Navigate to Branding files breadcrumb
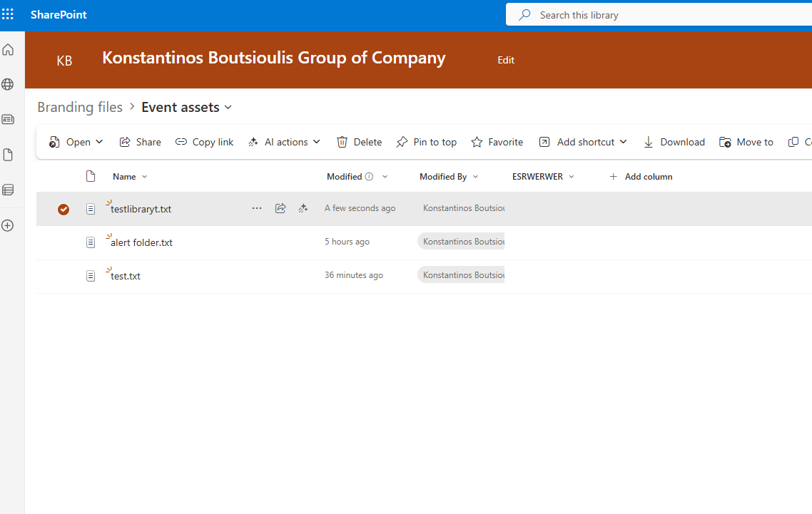 (x=80, y=107)
